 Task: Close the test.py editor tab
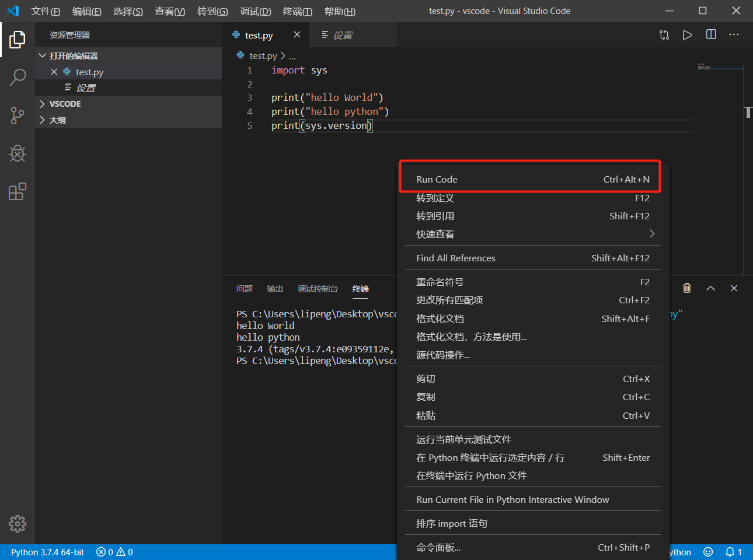[x=297, y=35]
